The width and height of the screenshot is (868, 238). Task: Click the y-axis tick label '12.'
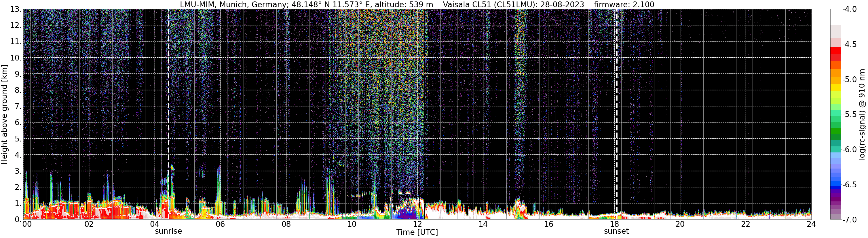click(x=16, y=26)
